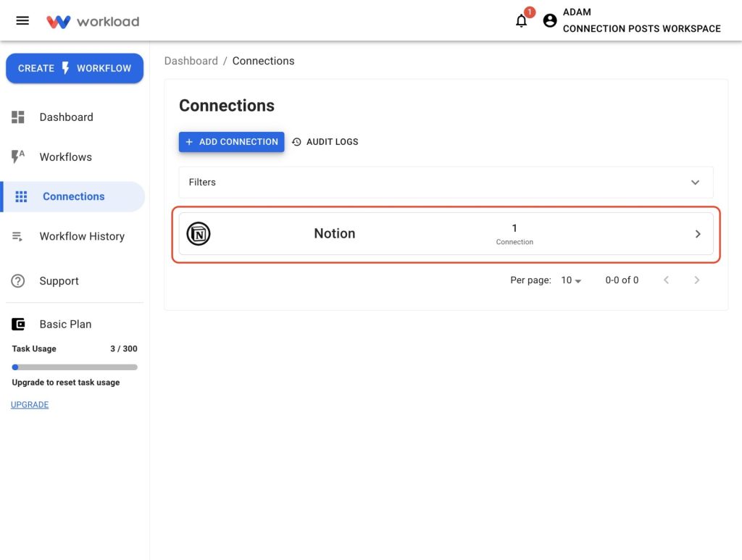Expand the Filters panel

point(446,182)
